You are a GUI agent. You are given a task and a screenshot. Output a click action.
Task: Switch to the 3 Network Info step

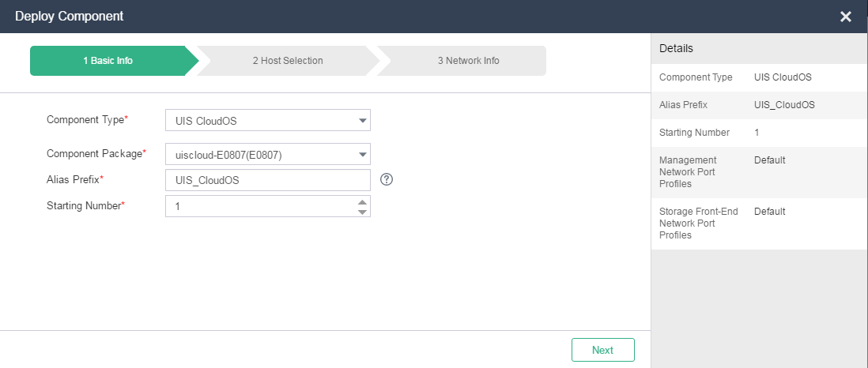(468, 61)
